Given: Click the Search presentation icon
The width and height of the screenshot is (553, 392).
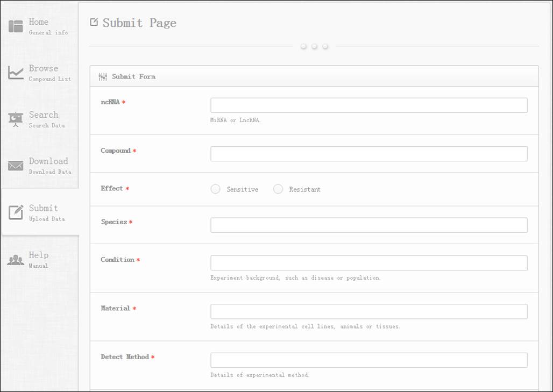Looking at the screenshot, I should [x=16, y=119].
